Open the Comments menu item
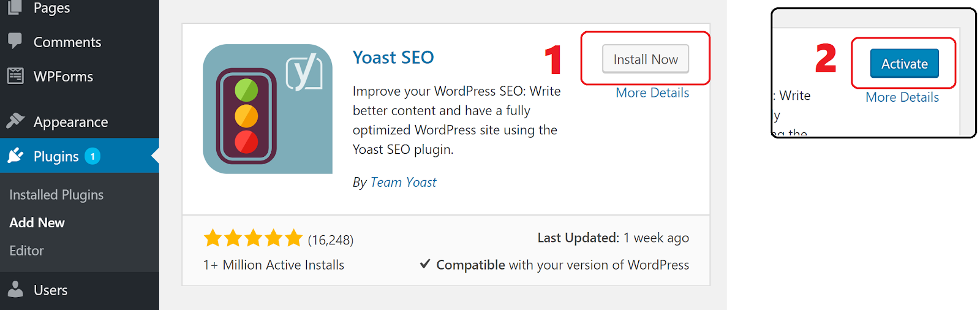 click(x=67, y=42)
